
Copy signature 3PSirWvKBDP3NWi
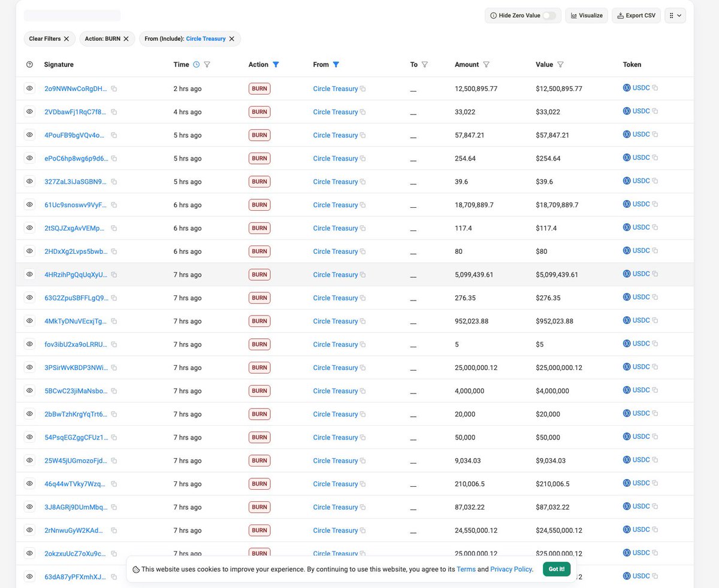point(114,368)
